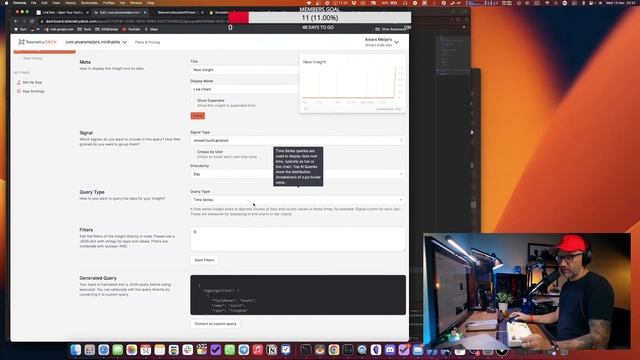This screenshot has width=640, height=360.
Task: Click Convert to custom query button
Action: coord(215,324)
